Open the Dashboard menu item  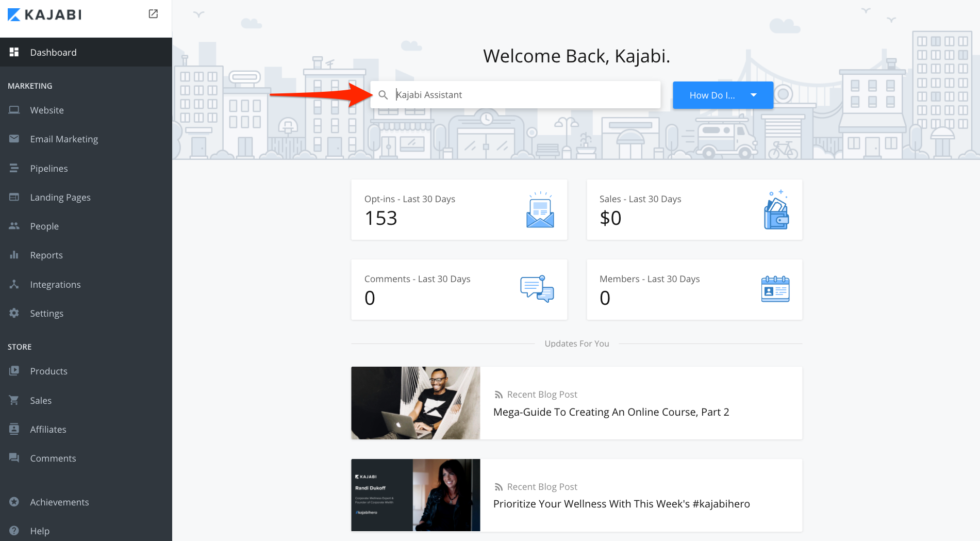pyautogui.click(x=86, y=52)
